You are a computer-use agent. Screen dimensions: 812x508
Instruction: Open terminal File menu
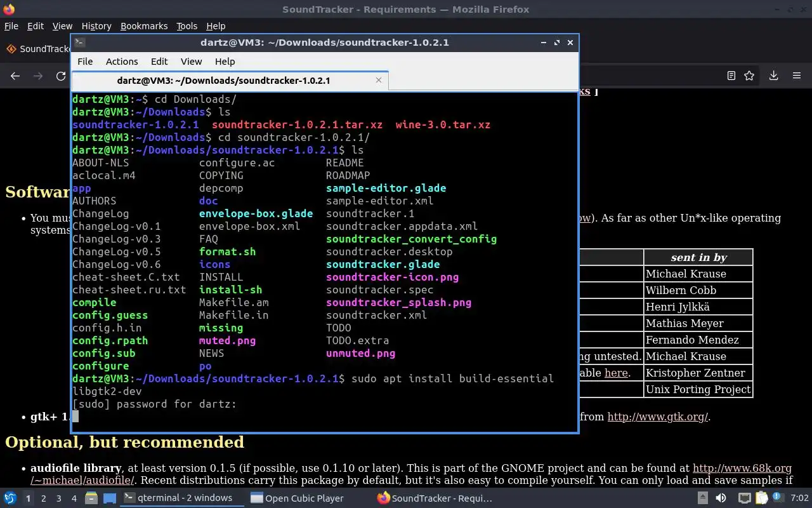85,62
